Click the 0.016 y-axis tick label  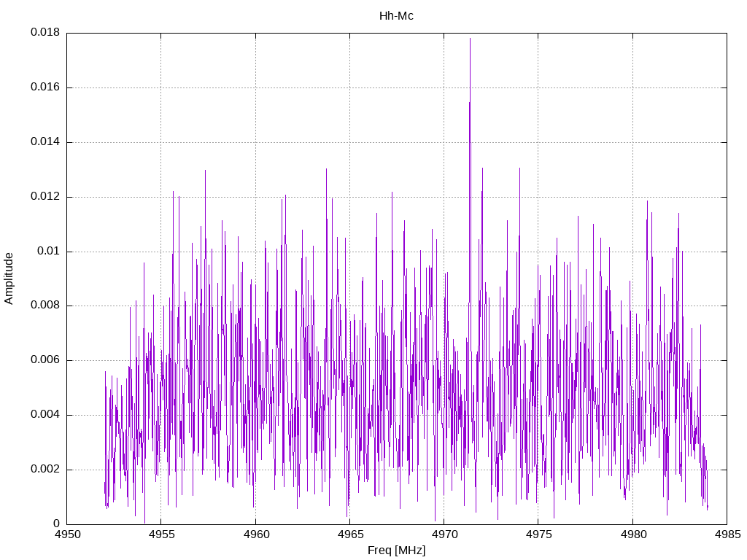[x=45, y=87]
